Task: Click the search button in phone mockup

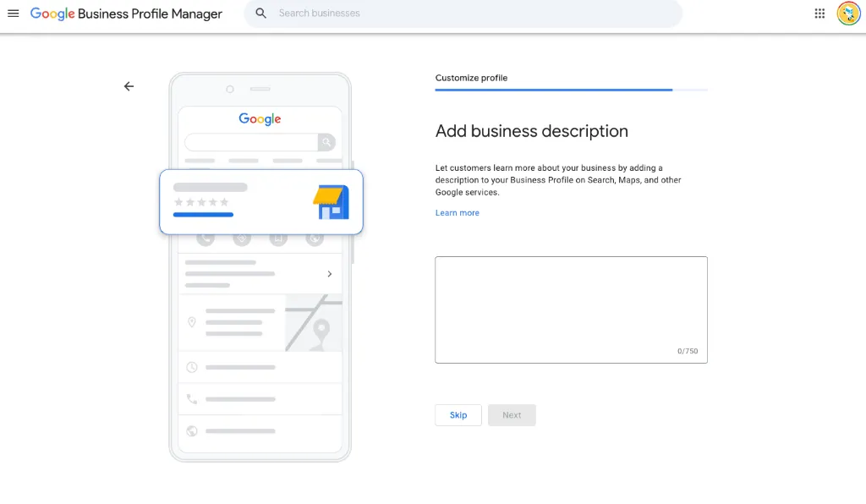Action: pyautogui.click(x=326, y=142)
